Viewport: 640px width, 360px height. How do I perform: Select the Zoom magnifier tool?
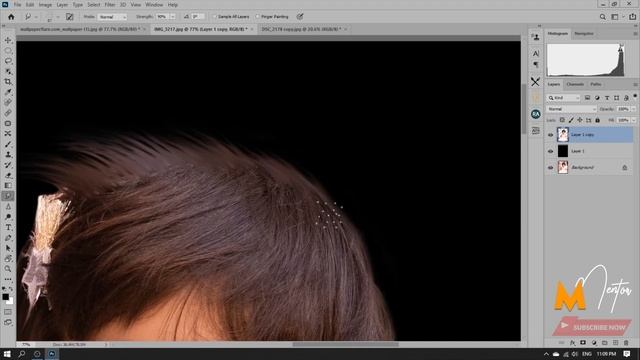[8, 269]
